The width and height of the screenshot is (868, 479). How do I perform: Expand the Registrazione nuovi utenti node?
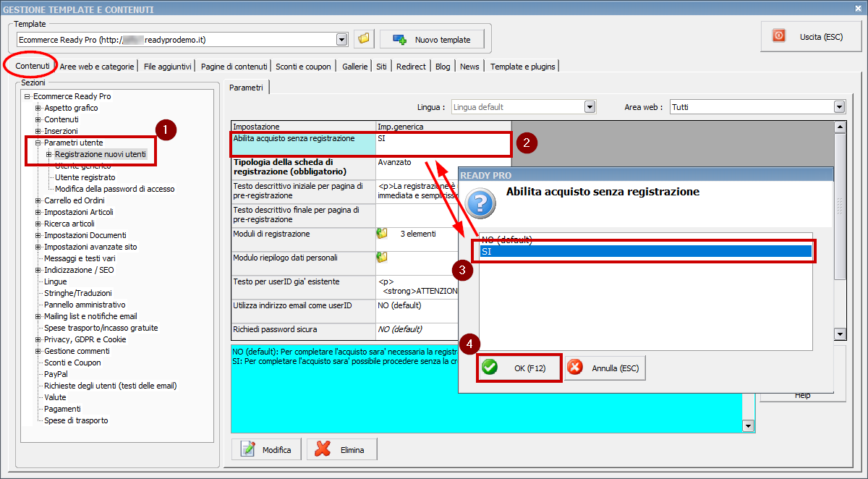(49, 154)
